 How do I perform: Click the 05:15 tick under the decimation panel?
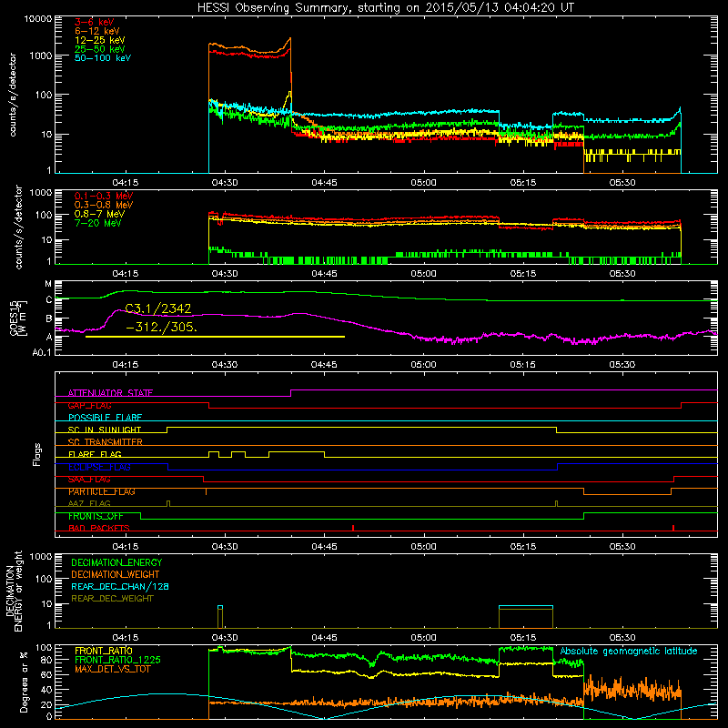(x=523, y=638)
